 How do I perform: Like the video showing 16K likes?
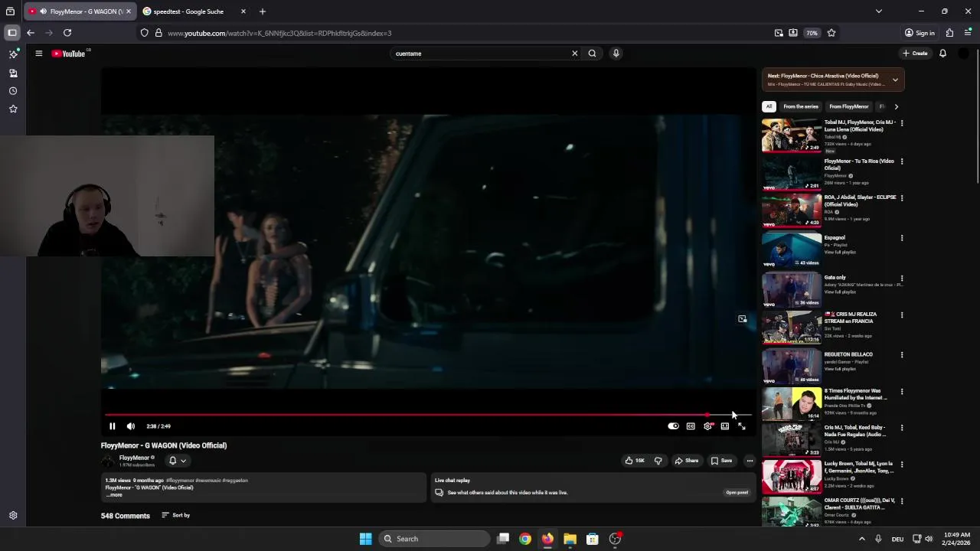pos(635,461)
